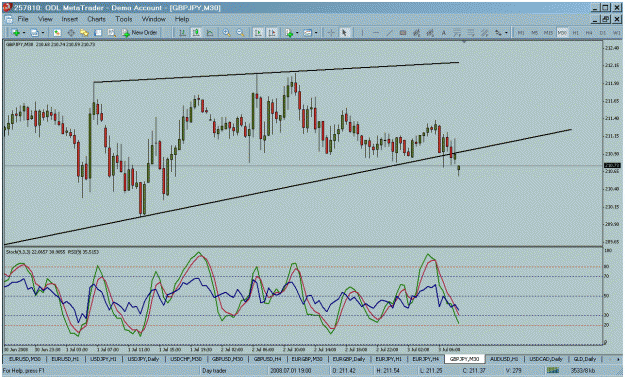Switch to line chart display
Screen dimensions: 625x377
[x=210, y=33]
